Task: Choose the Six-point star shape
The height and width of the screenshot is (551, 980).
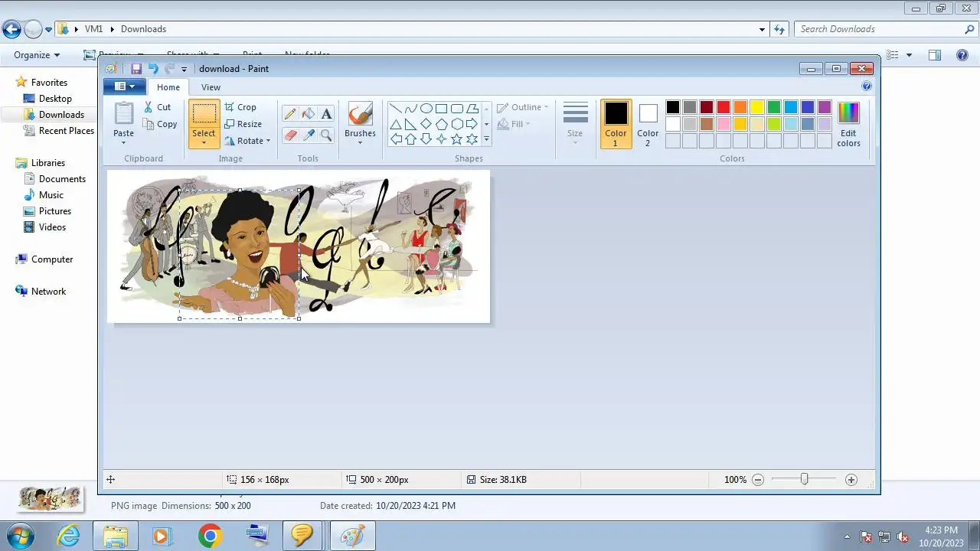Action: tap(472, 139)
